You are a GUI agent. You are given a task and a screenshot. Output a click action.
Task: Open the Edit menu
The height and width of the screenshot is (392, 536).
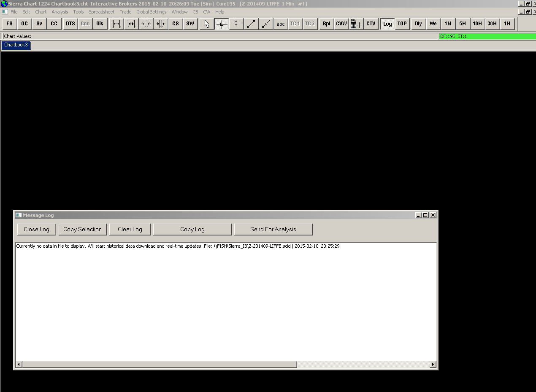(x=26, y=12)
